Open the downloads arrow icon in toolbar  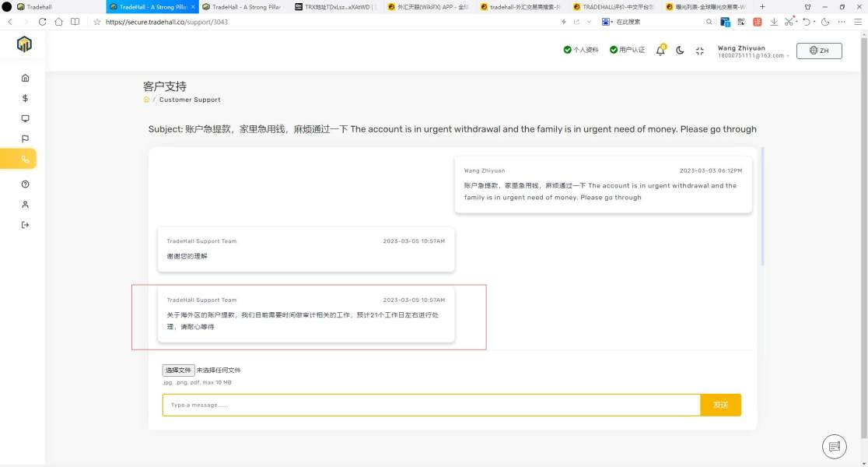tap(774, 22)
